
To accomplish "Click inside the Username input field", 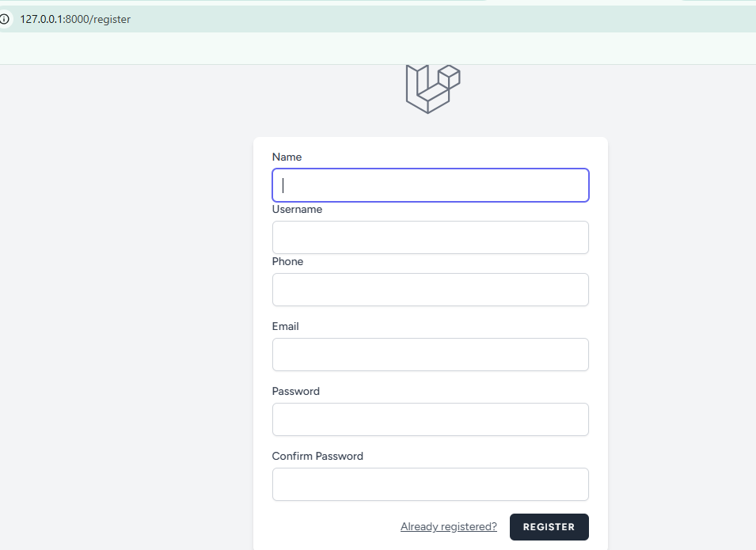I will [430, 237].
